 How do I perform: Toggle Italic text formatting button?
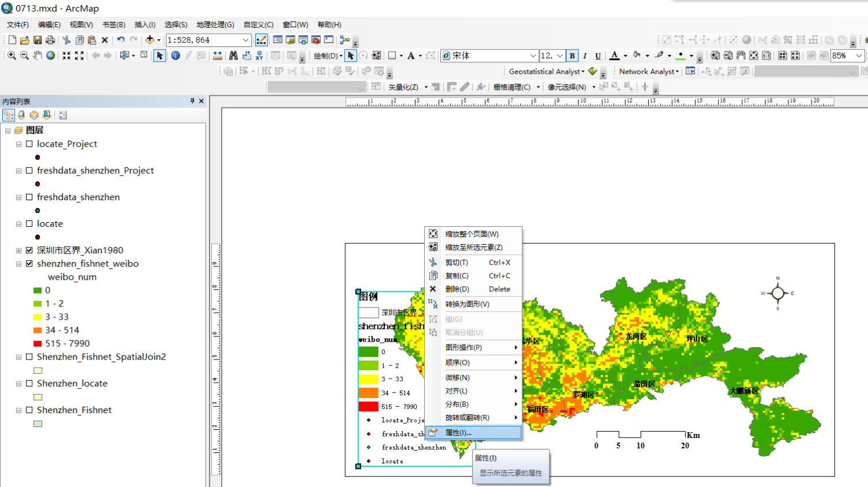point(585,55)
